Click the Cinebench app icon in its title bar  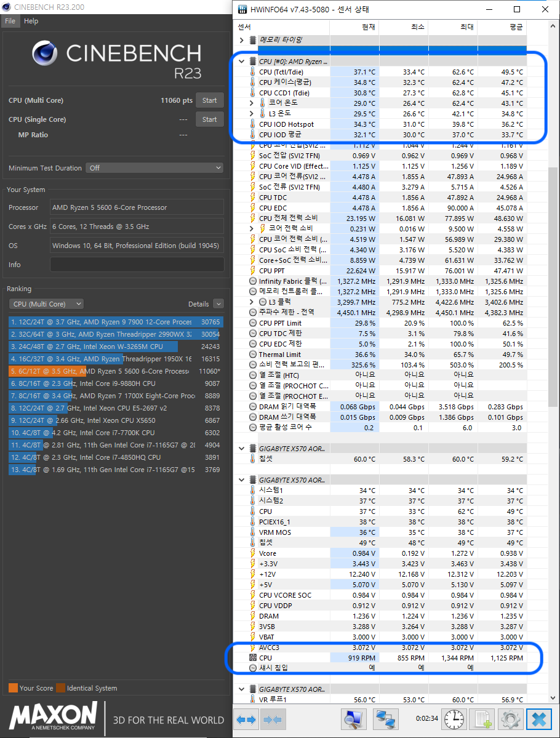pos(7,7)
